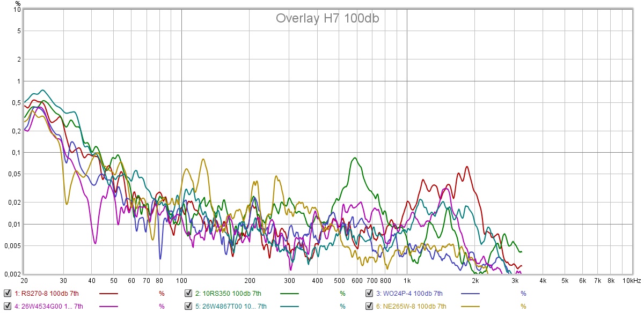Select the blue WO24P-4 line sample

click(471, 294)
